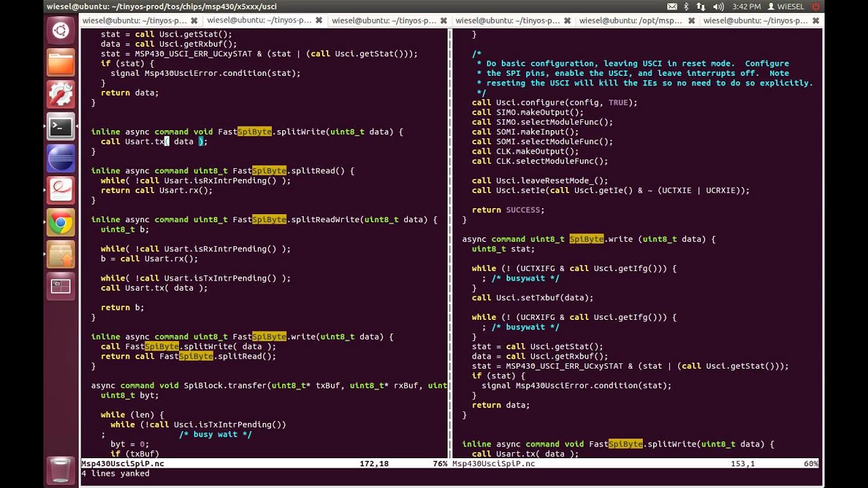The image size is (868, 488).
Task: Click the '/* busy wait */' comment in left pane
Action: coord(215,434)
